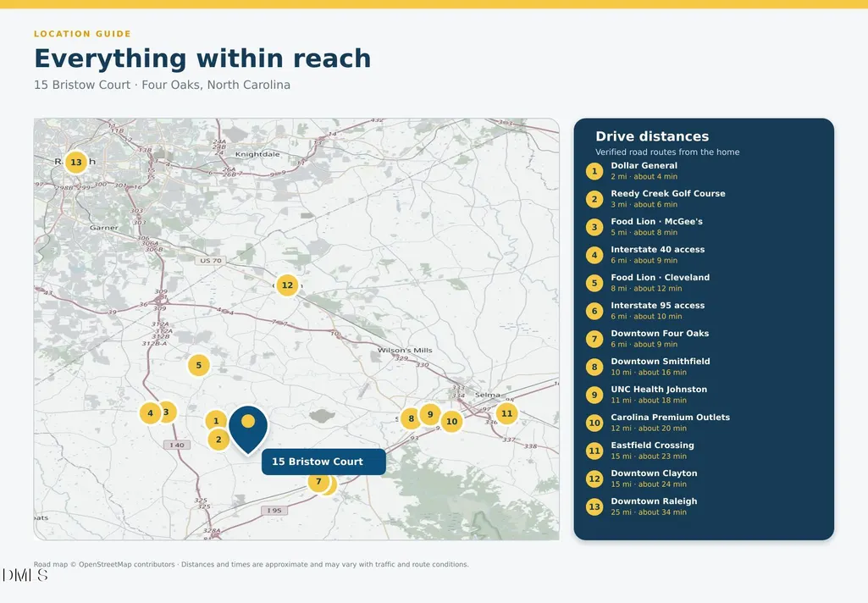
Task: Click the I 95 road shield
Action: (x=274, y=511)
